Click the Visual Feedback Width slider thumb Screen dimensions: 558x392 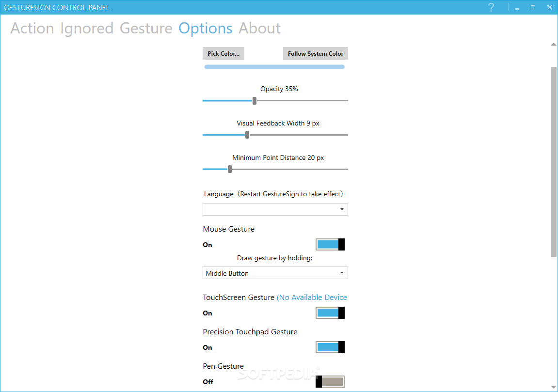247,135
